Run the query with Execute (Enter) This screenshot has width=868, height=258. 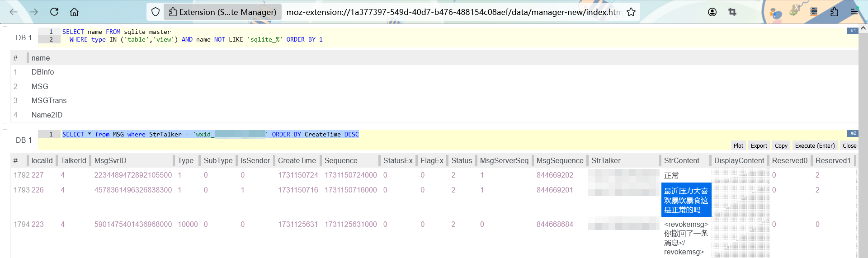point(815,145)
